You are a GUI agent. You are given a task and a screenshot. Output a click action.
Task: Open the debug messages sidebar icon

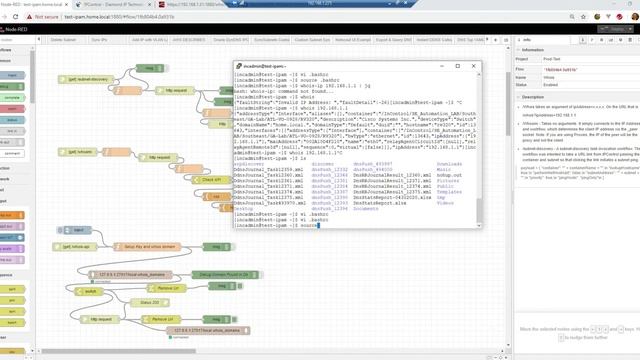click(601, 40)
